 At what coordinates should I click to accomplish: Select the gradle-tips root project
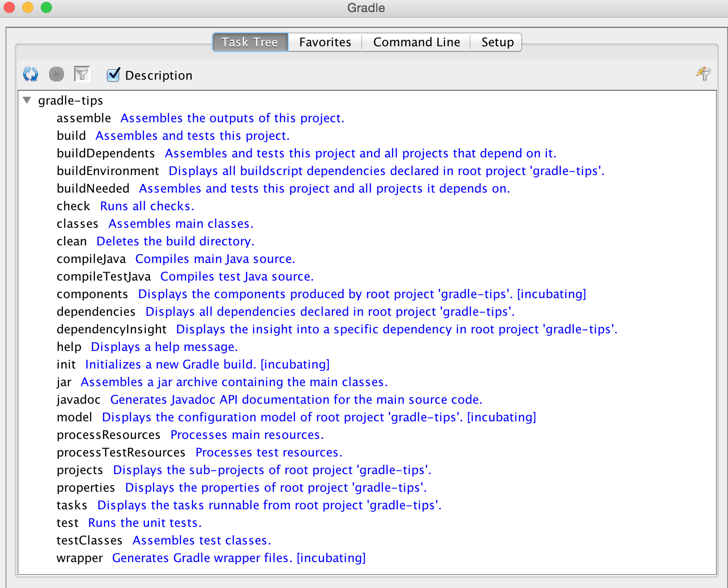70,100
